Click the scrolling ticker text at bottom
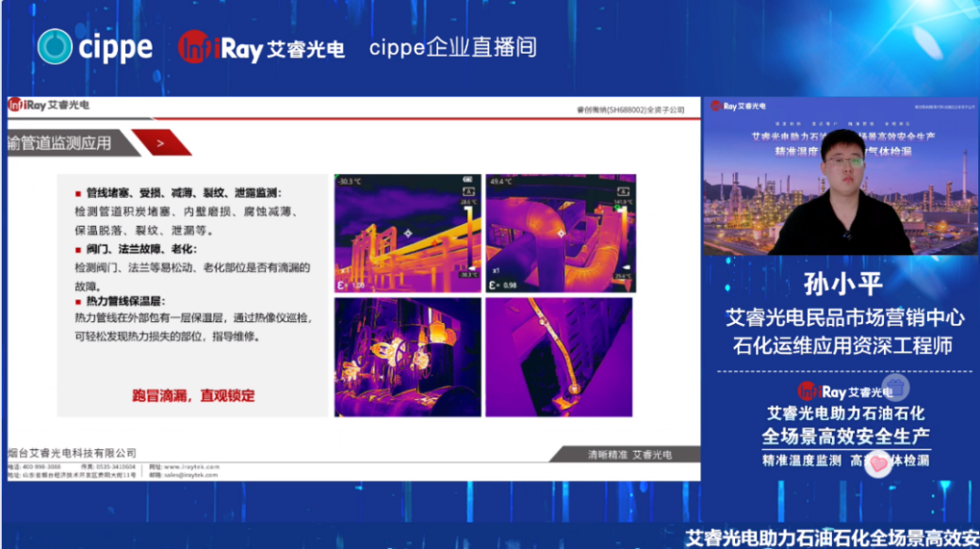Screen dimensions: 980x549 point(832,538)
